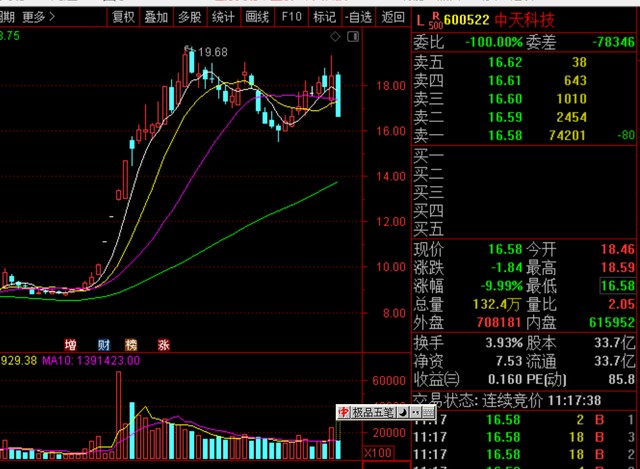Toggle 复权 price adjustment mode
640x469 pixels.
click(123, 16)
